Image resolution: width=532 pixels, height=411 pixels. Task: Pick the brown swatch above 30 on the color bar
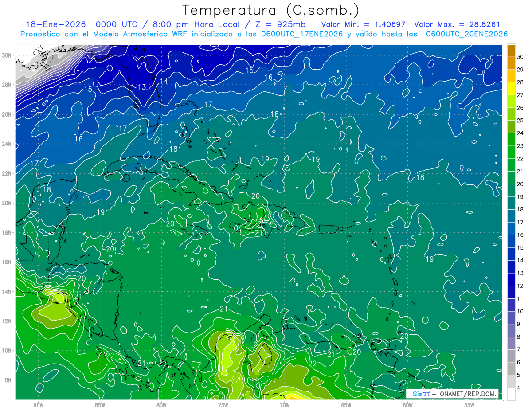511,51
